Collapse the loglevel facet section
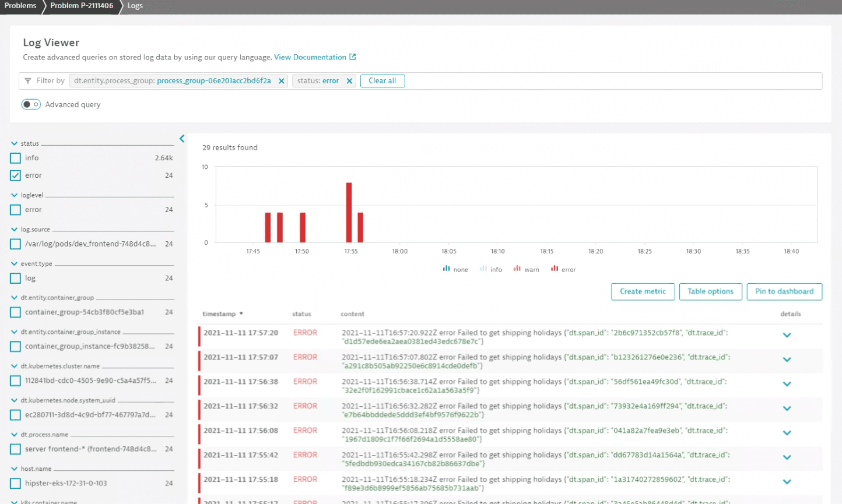Screen dimensions: 842x504 coord(14,195)
